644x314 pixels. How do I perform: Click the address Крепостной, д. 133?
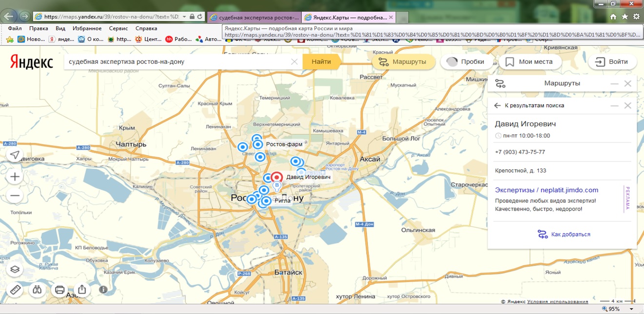coord(521,171)
